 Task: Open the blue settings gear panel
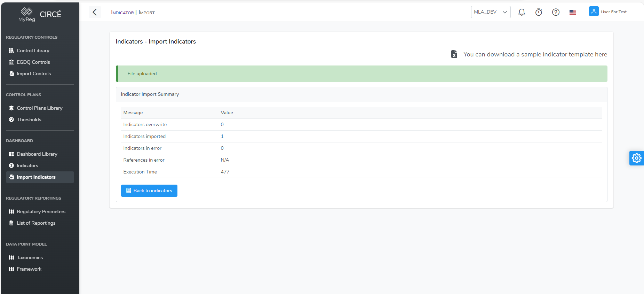636,158
